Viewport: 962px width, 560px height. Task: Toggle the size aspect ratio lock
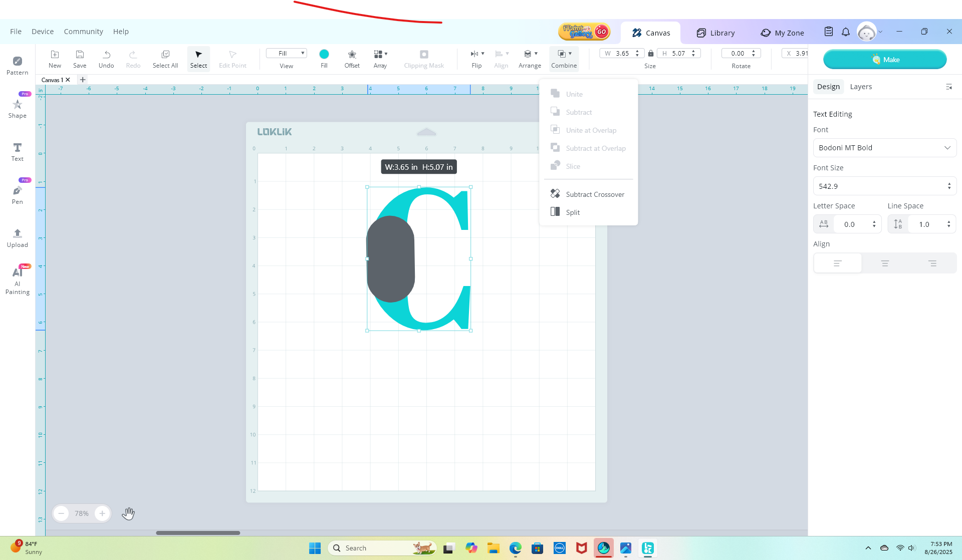point(650,53)
